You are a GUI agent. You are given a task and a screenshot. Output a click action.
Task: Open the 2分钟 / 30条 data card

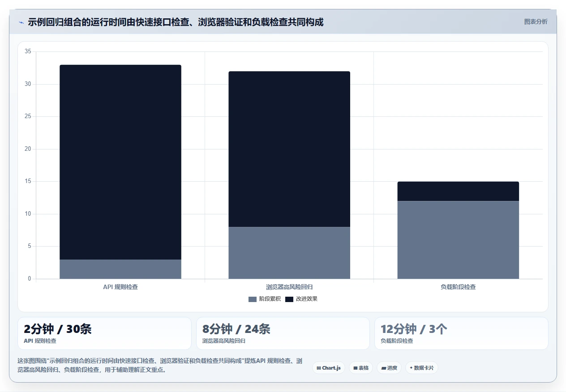pyautogui.click(x=104, y=333)
